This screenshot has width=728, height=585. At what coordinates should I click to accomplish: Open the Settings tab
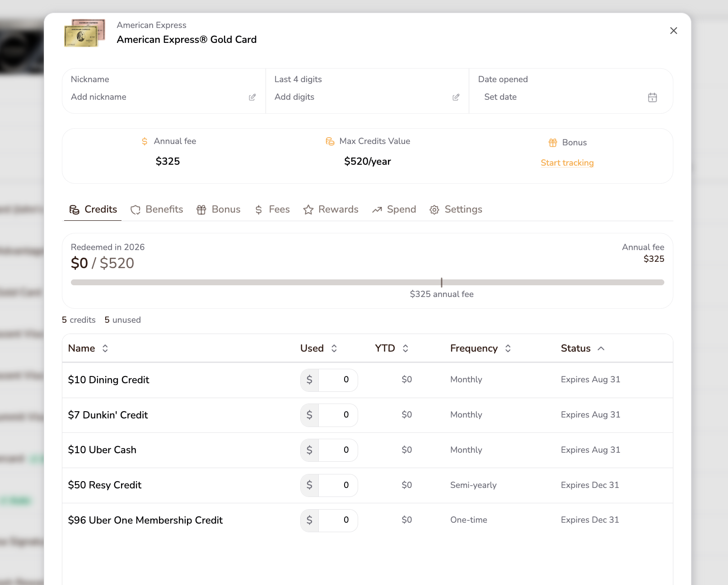456,209
